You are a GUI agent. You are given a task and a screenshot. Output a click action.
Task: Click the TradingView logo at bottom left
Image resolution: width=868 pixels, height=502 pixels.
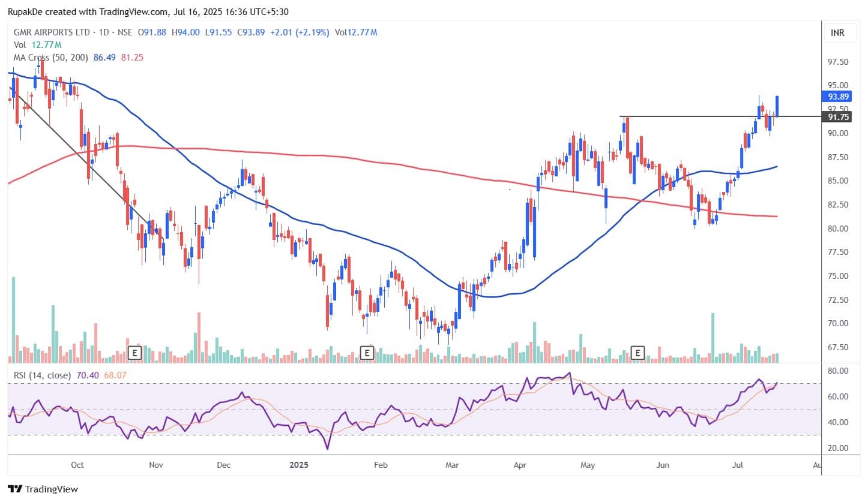42,489
